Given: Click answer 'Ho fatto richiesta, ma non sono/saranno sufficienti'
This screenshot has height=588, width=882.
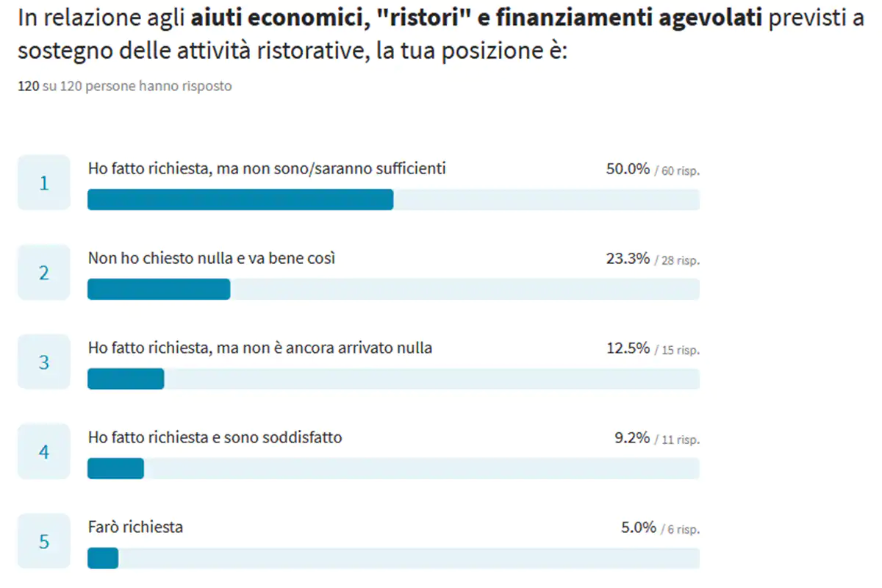Looking at the screenshot, I should (x=267, y=168).
